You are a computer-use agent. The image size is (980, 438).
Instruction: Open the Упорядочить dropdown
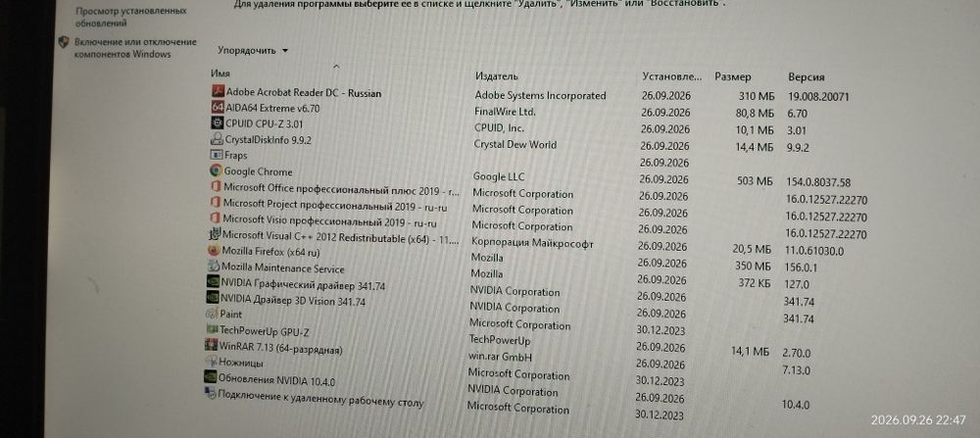click(253, 51)
